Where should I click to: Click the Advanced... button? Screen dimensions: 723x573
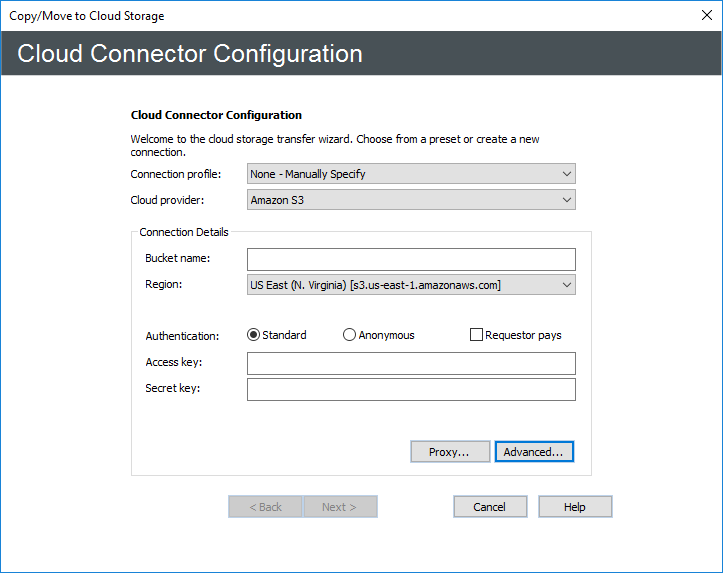[x=533, y=452]
